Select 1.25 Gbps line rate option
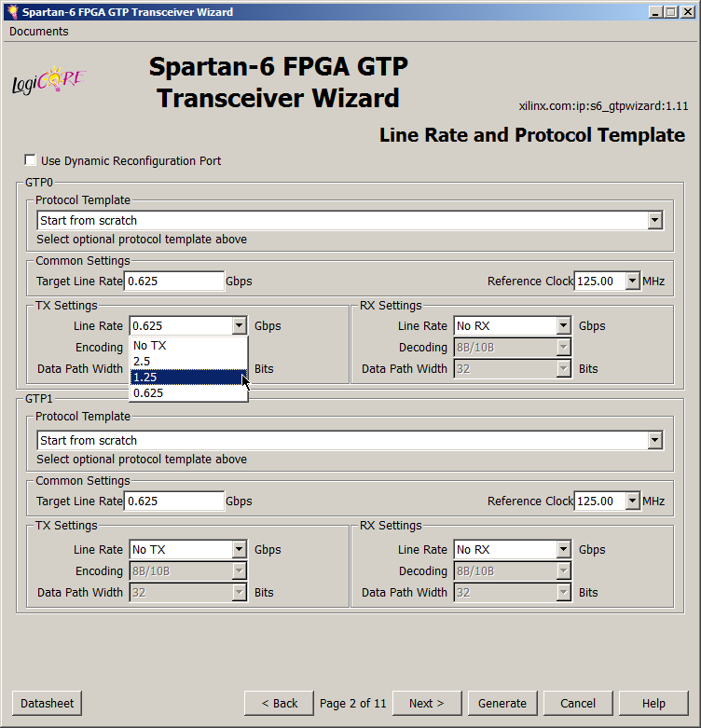701x728 pixels. (x=188, y=377)
